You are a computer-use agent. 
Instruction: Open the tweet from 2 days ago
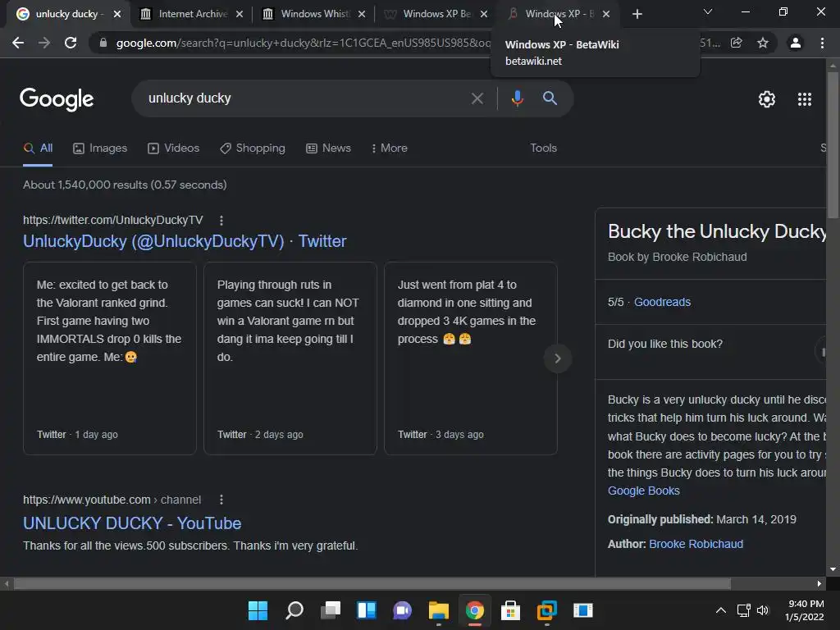290,358
